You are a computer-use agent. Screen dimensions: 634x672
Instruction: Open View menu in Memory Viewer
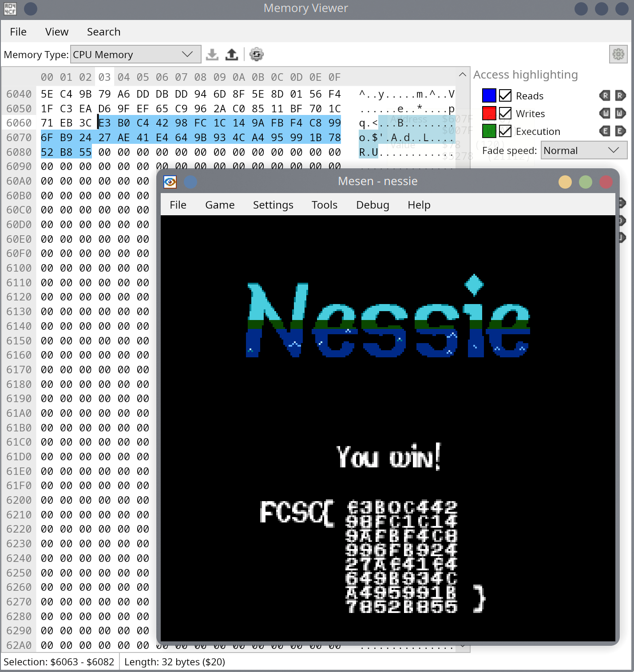click(57, 32)
